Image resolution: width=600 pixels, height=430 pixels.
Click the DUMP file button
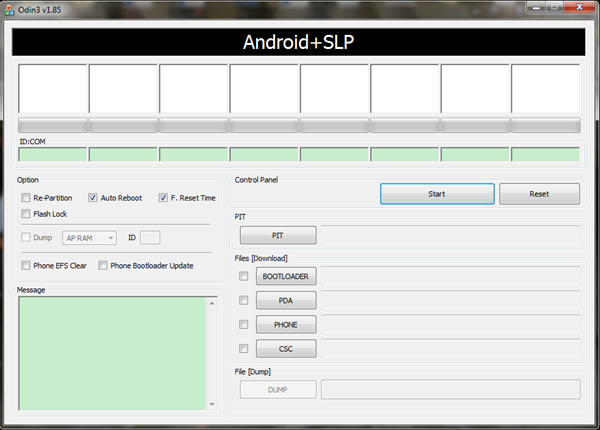(x=278, y=389)
